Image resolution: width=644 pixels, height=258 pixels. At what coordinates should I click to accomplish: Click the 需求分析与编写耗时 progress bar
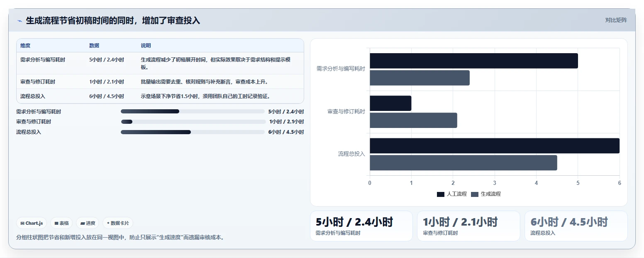click(x=193, y=111)
